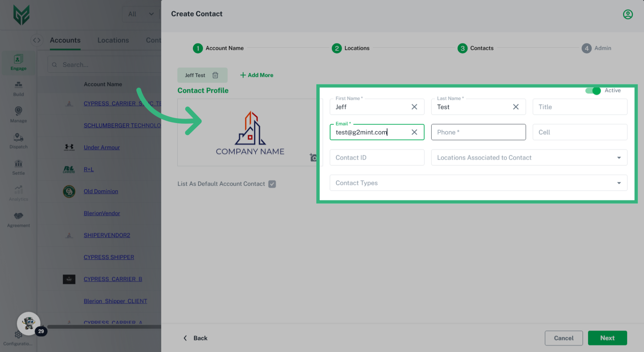
Task: Open the Contact Types dropdown
Action: click(619, 183)
